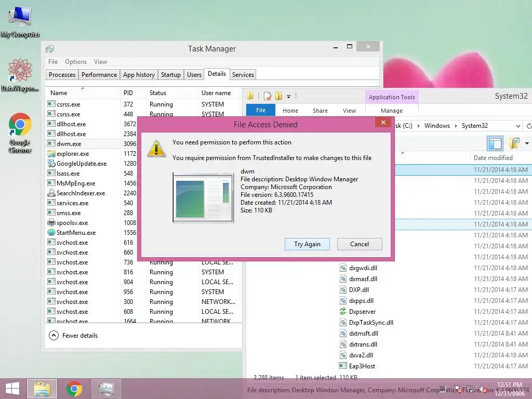Select dxmasf.dll file icon
The image size is (532, 399).
coord(343,279)
